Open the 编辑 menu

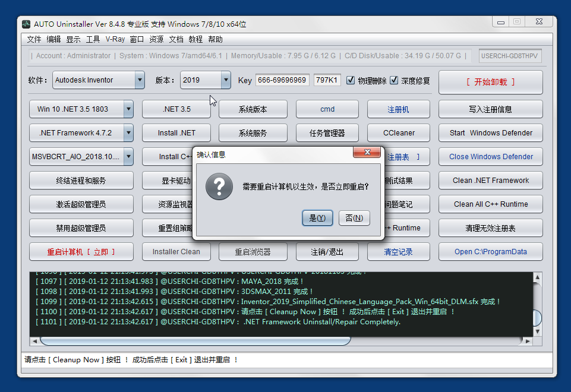pyautogui.click(x=53, y=39)
